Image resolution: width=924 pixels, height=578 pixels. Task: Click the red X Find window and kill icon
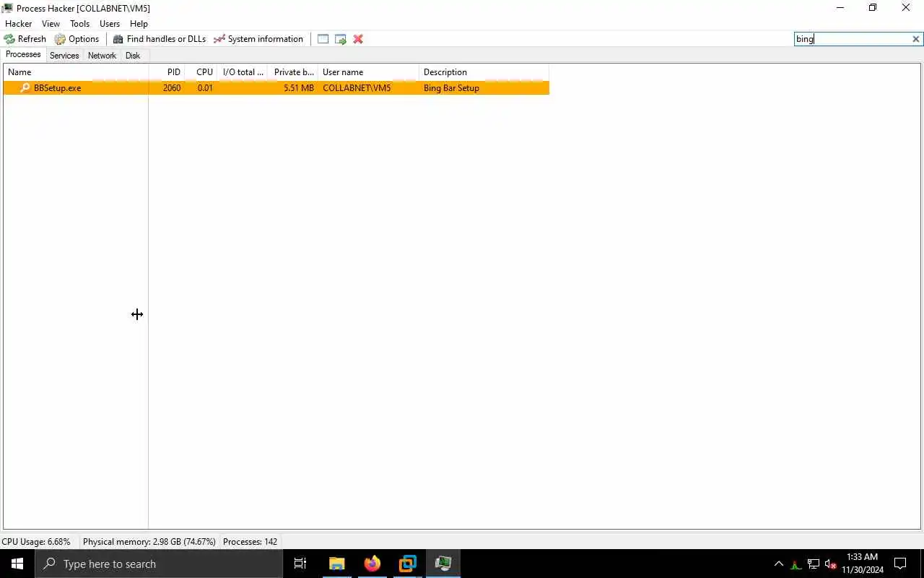(358, 39)
